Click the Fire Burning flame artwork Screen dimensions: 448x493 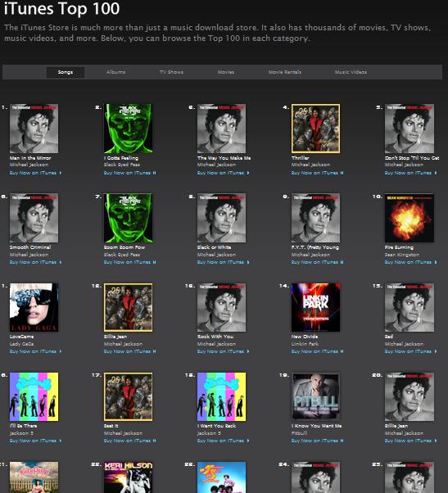(410, 218)
